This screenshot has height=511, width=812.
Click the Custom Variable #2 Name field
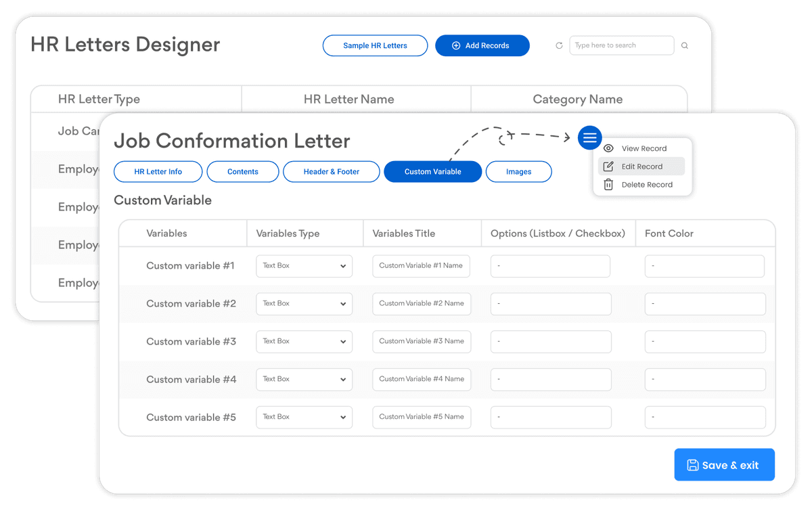coord(421,304)
